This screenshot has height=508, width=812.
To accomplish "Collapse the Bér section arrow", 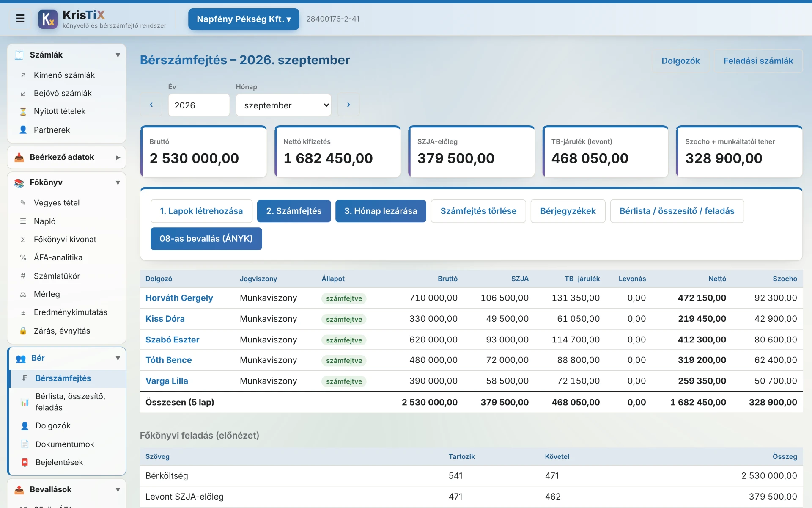I will pyautogui.click(x=118, y=359).
